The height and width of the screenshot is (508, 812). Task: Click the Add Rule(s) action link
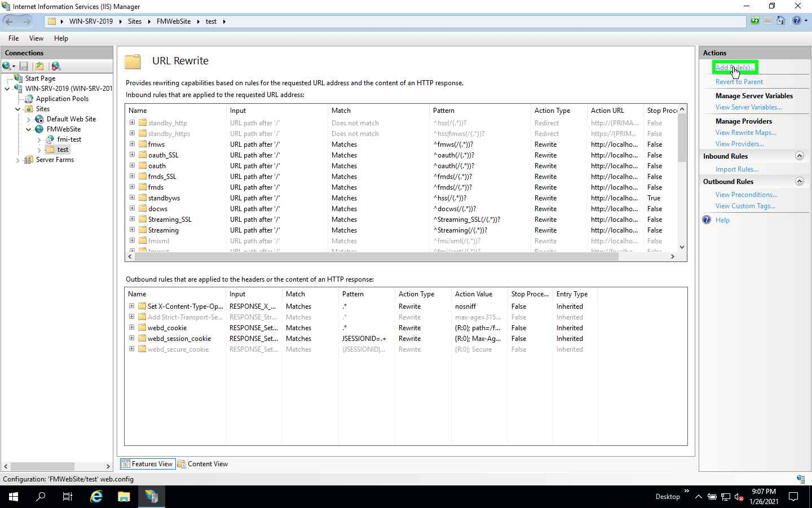(734, 67)
